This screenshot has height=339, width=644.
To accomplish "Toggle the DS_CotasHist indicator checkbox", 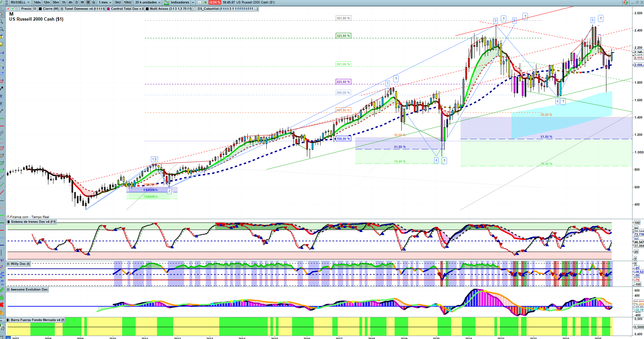I will 195,9.
